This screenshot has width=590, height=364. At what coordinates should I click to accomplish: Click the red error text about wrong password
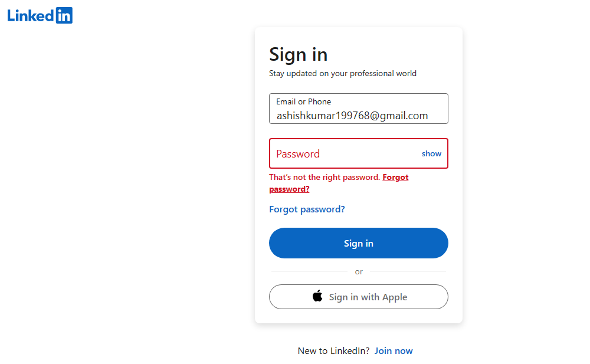pyautogui.click(x=324, y=177)
